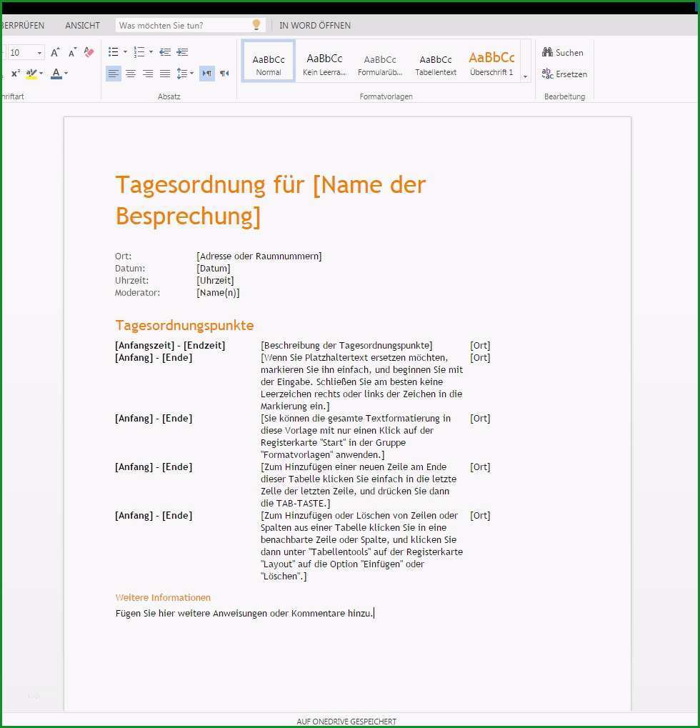This screenshot has height=728, width=700.
Task: Click '[Ort]' beside the Beschreibung row
Action: pos(480,346)
